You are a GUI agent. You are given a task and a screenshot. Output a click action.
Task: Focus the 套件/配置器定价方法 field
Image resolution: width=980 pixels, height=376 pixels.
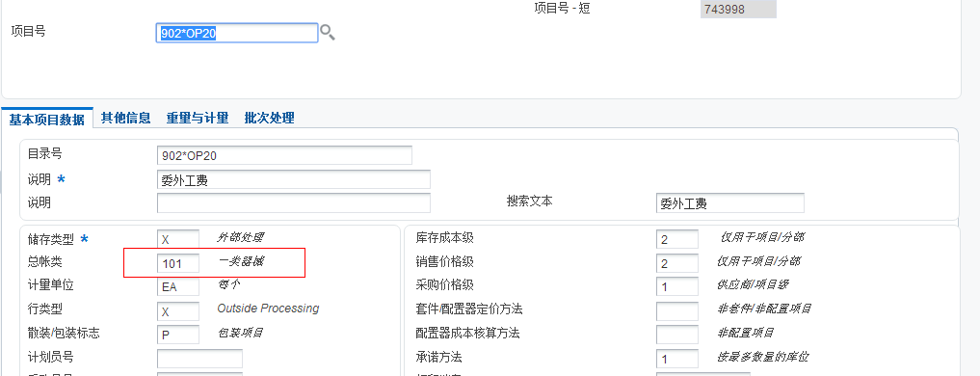coord(677,311)
